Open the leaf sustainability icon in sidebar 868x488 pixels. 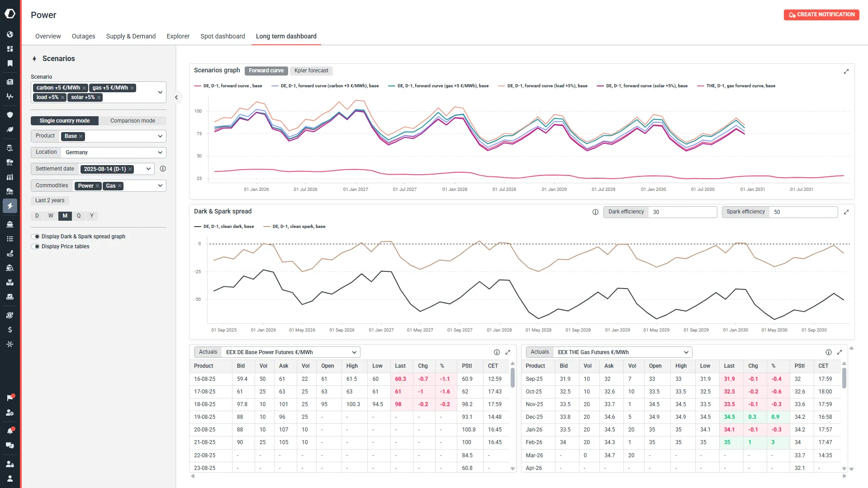pyautogui.click(x=10, y=129)
